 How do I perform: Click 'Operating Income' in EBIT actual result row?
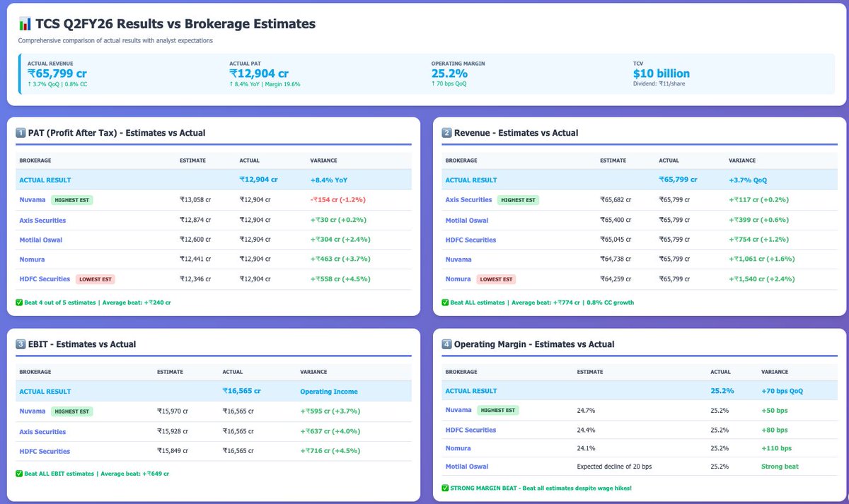pyautogui.click(x=329, y=392)
